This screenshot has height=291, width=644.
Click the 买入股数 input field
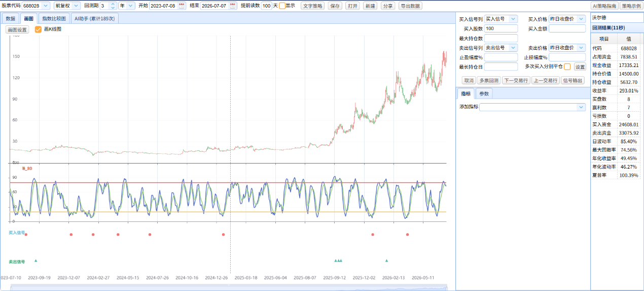(x=501, y=28)
